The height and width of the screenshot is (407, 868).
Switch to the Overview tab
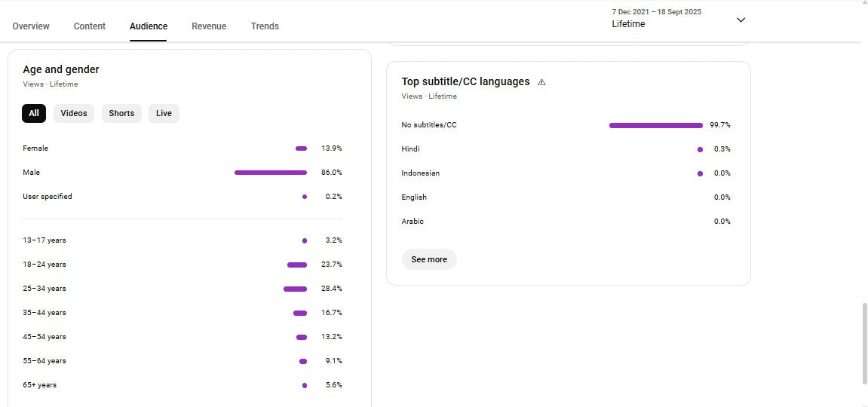point(31,26)
